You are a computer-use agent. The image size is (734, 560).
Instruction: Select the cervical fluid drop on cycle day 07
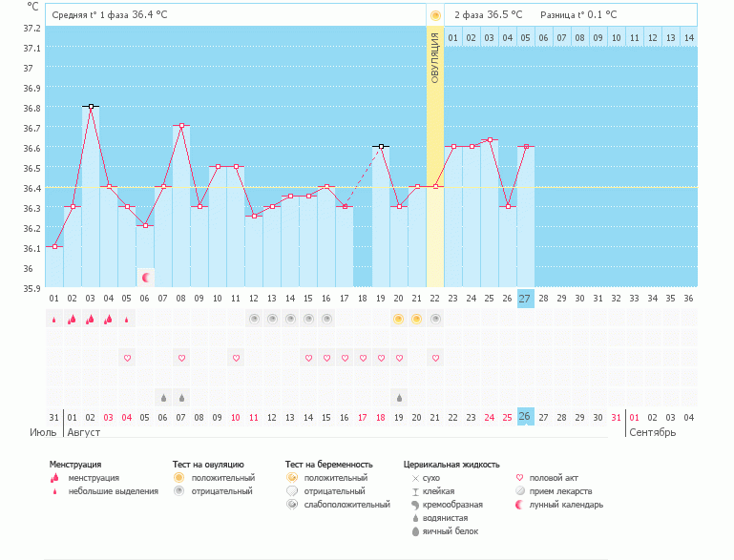[x=163, y=397]
